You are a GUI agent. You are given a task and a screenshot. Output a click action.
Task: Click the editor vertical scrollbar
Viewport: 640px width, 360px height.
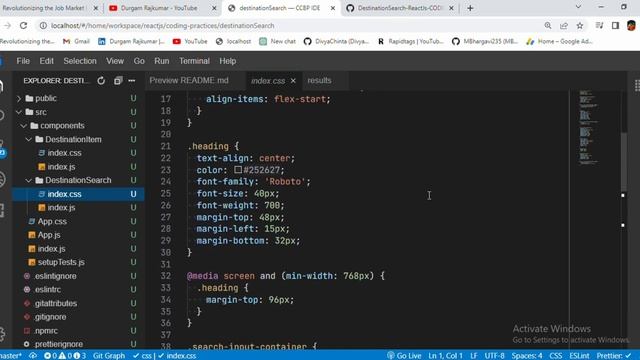point(623,161)
